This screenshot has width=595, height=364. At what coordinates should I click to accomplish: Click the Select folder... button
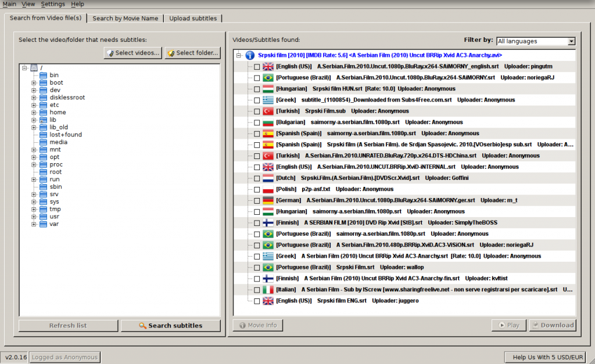pos(193,53)
